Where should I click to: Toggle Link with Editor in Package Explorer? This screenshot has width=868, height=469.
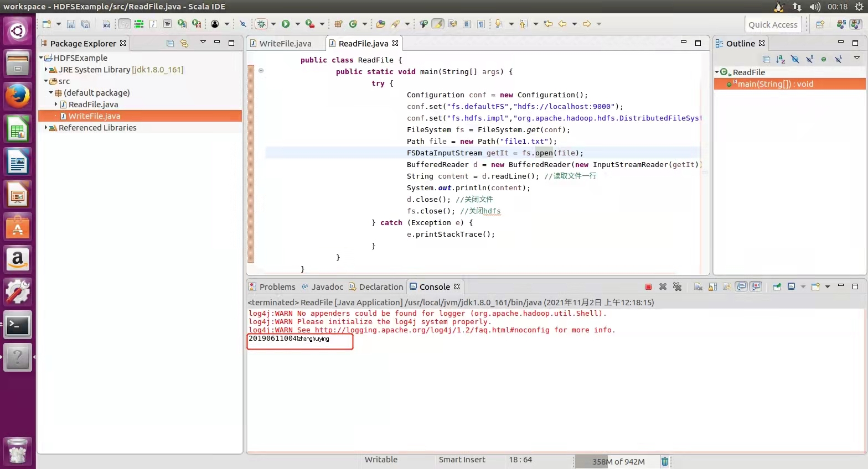(x=184, y=43)
